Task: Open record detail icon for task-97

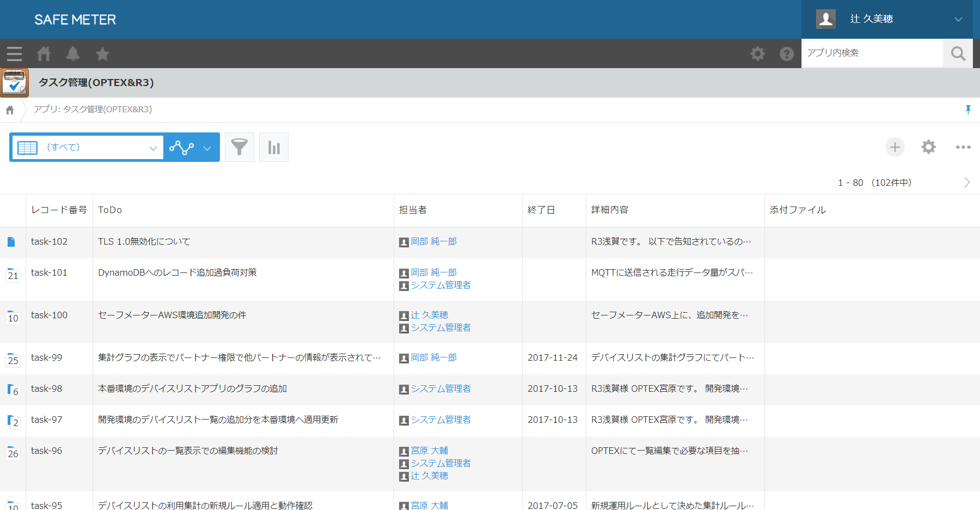Action: pyautogui.click(x=13, y=421)
